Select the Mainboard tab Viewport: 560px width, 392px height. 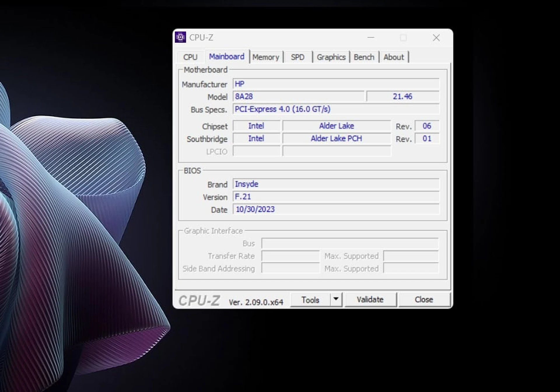(227, 56)
